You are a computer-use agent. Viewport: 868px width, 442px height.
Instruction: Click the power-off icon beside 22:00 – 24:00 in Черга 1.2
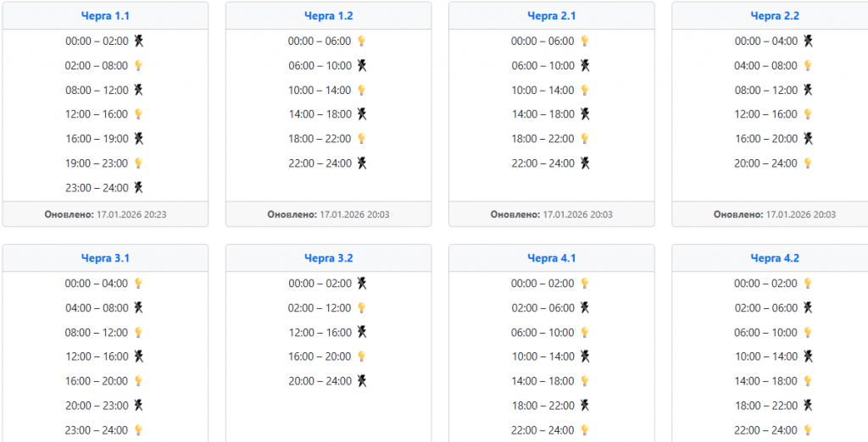[361, 163]
